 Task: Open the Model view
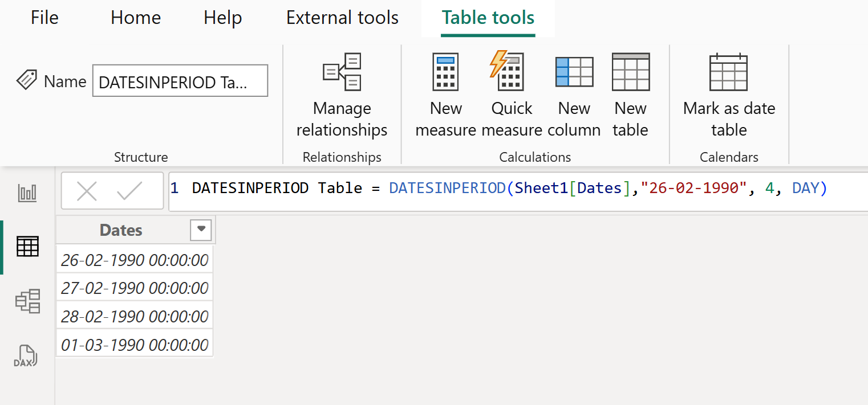point(27,301)
